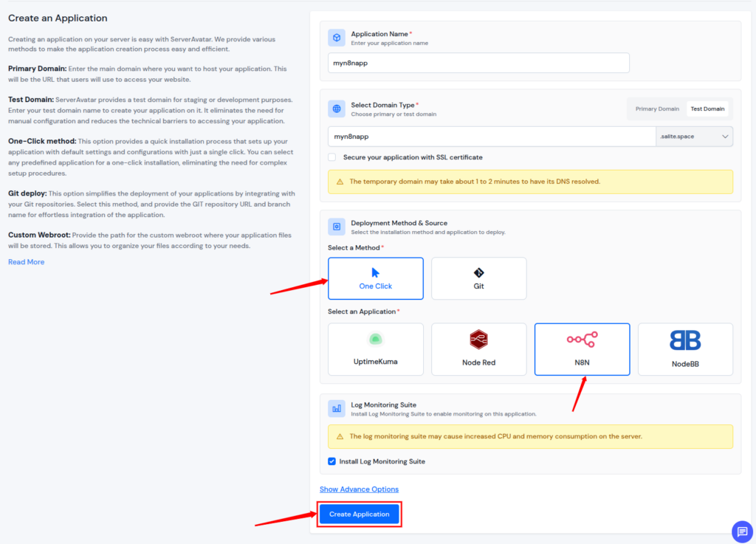Uncheck Install Log Monitoring Suite
This screenshot has width=756, height=544.
[332, 461]
